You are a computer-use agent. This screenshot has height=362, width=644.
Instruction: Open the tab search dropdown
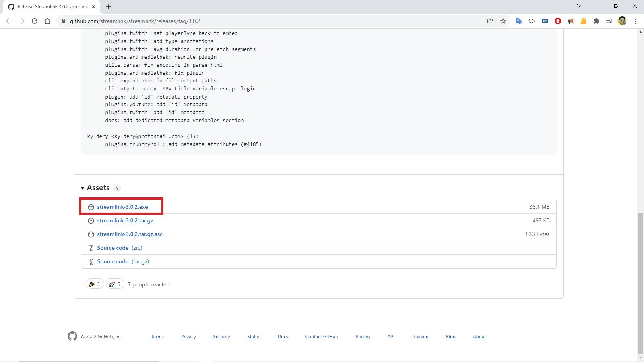point(579,6)
